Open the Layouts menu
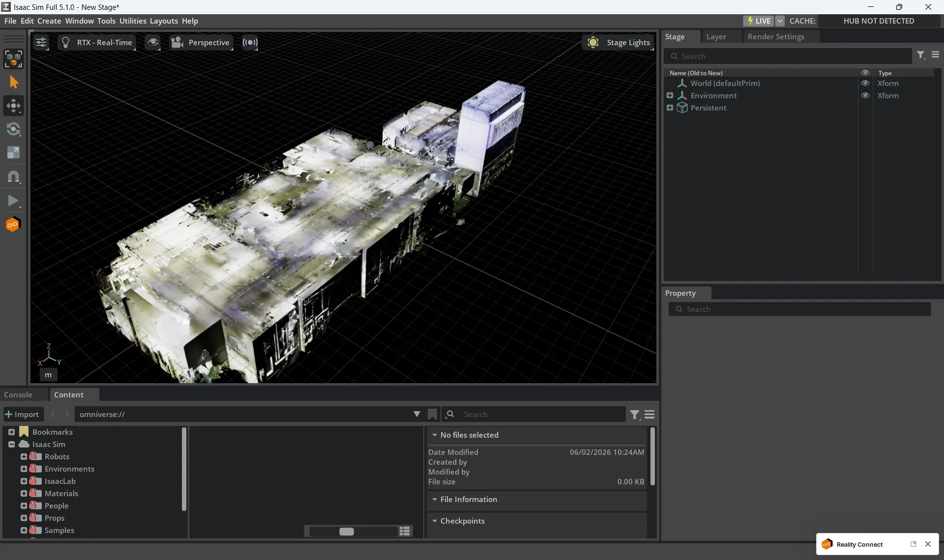 164,21
